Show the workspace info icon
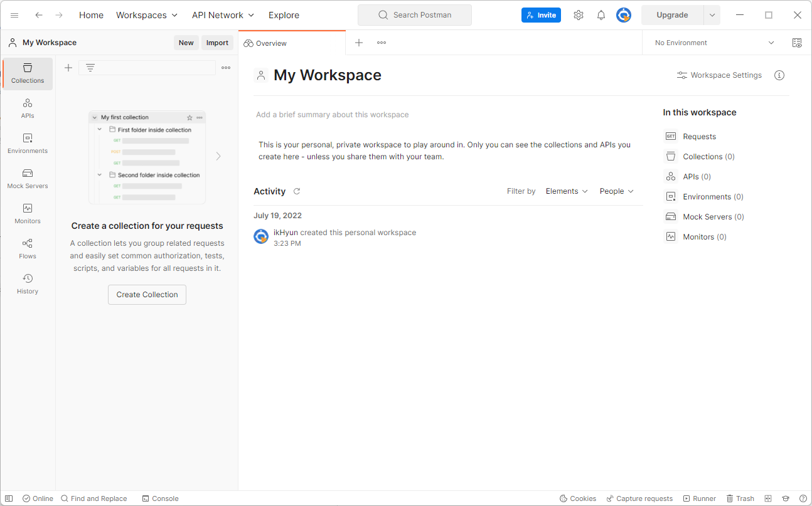The height and width of the screenshot is (506, 812). click(779, 75)
